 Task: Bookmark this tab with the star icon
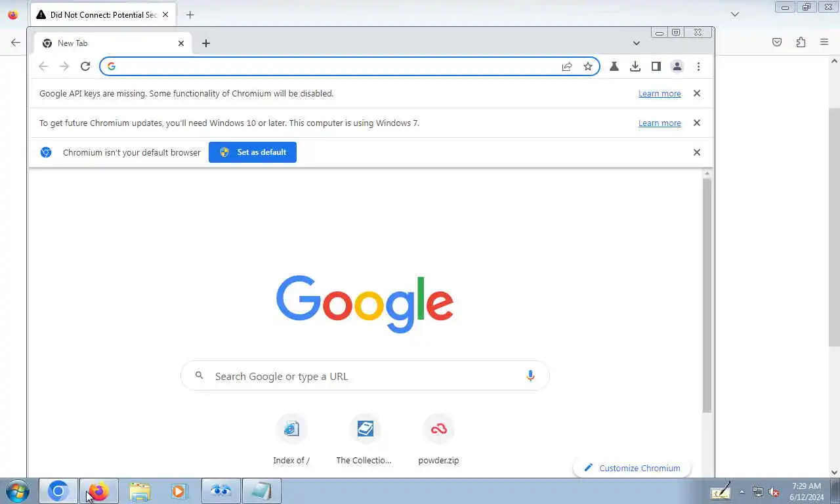click(x=588, y=66)
